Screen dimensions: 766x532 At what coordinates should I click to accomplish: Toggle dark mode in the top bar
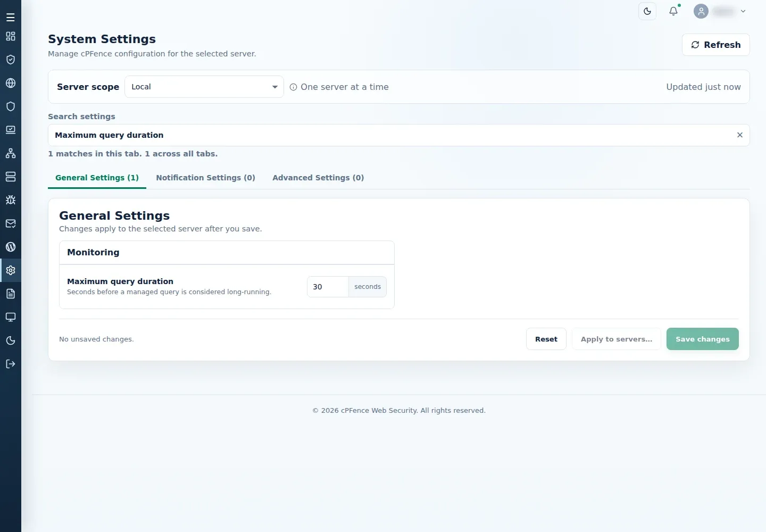tap(647, 11)
